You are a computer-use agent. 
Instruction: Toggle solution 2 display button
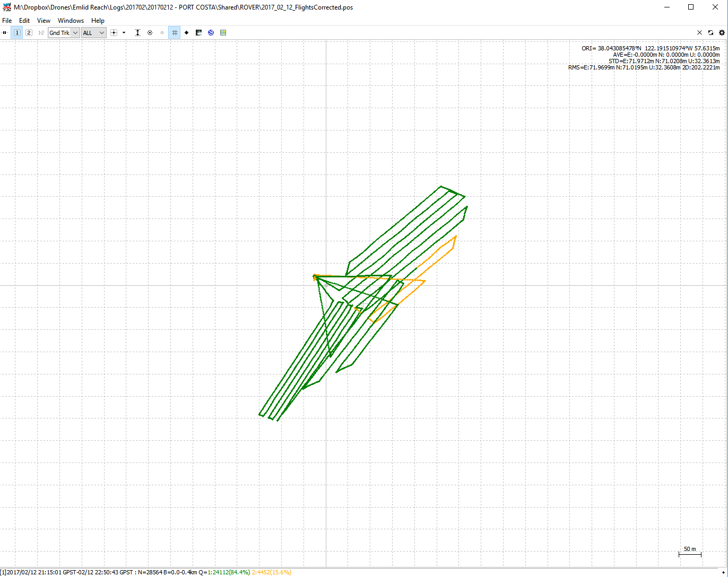coord(29,33)
